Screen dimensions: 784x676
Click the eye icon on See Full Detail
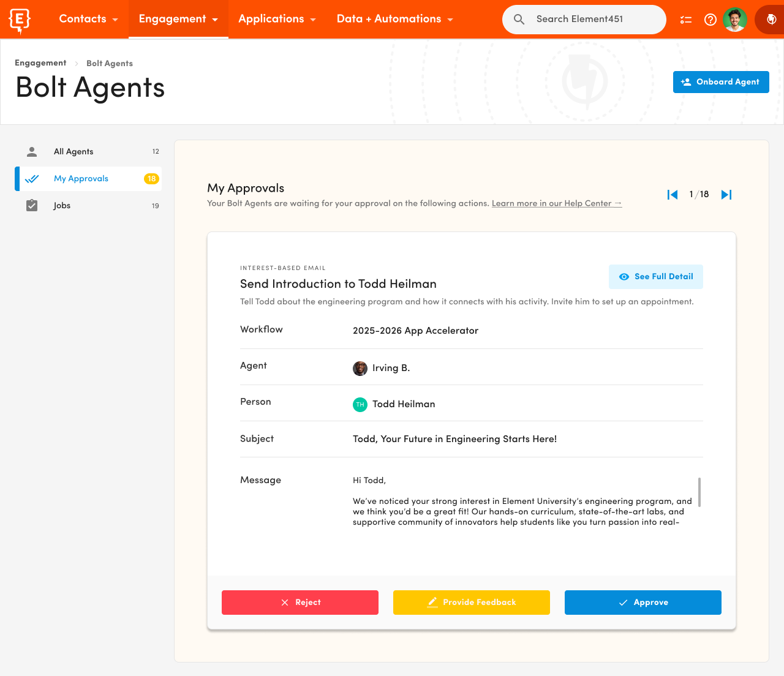click(624, 277)
